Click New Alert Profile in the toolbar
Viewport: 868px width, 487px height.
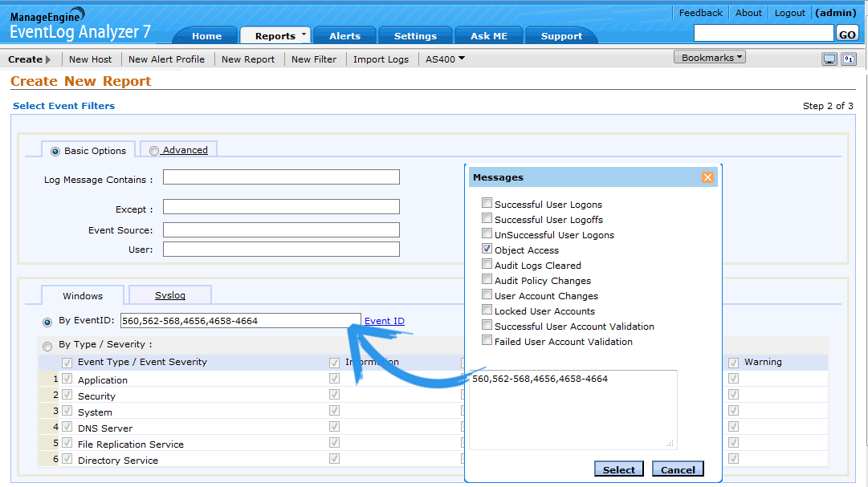coord(167,59)
